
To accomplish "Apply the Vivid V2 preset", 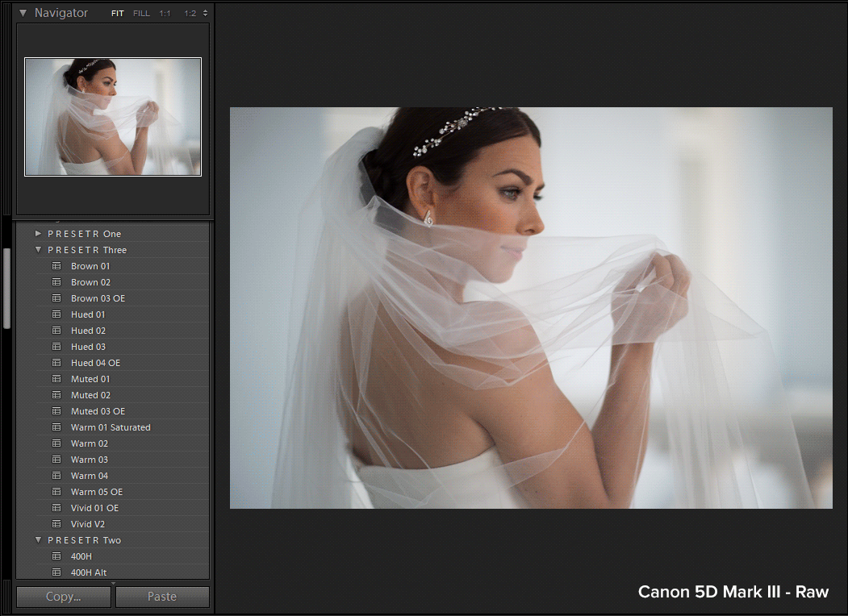I will tap(56, 523).
